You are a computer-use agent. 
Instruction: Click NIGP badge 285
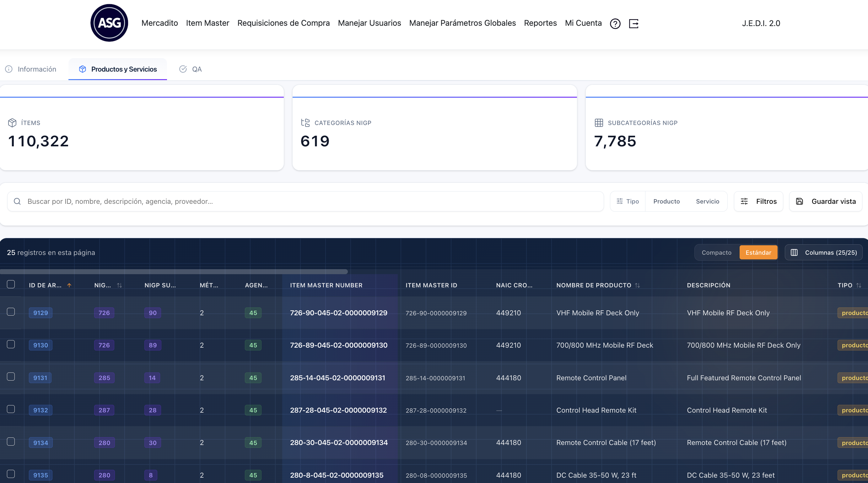click(104, 378)
